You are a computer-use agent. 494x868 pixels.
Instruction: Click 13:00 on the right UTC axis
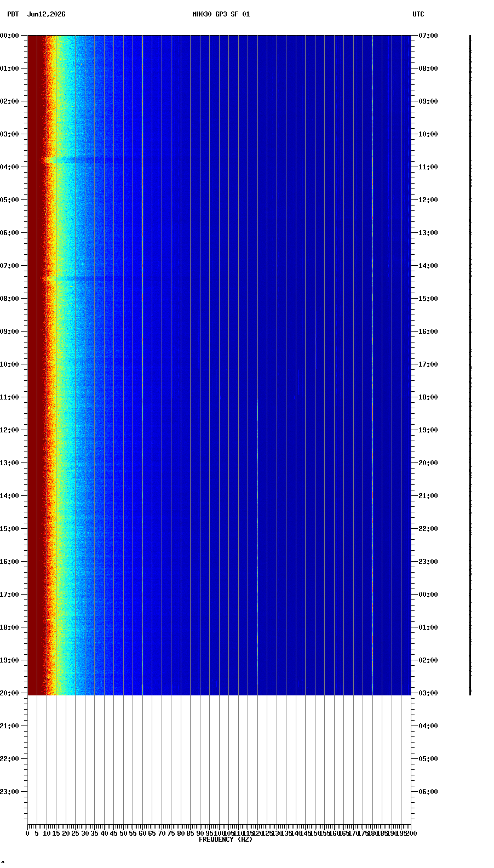coord(428,233)
